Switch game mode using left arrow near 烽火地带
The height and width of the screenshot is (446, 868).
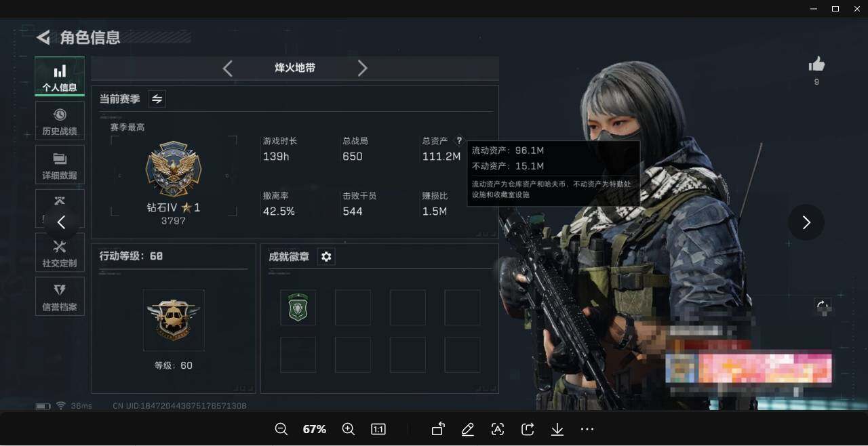227,68
